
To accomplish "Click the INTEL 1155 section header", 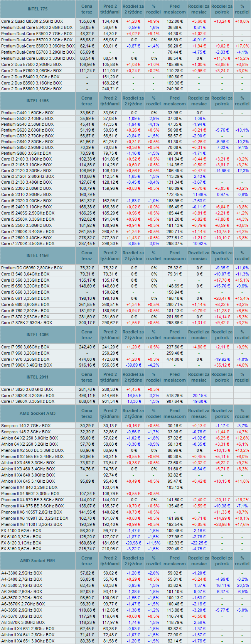I will pos(38,101).
